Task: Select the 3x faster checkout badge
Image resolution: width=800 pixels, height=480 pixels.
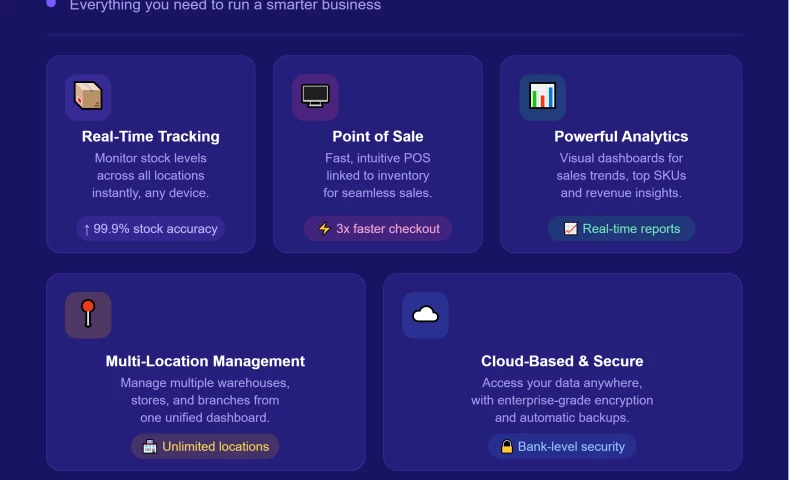Action: [x=378, y=229]
